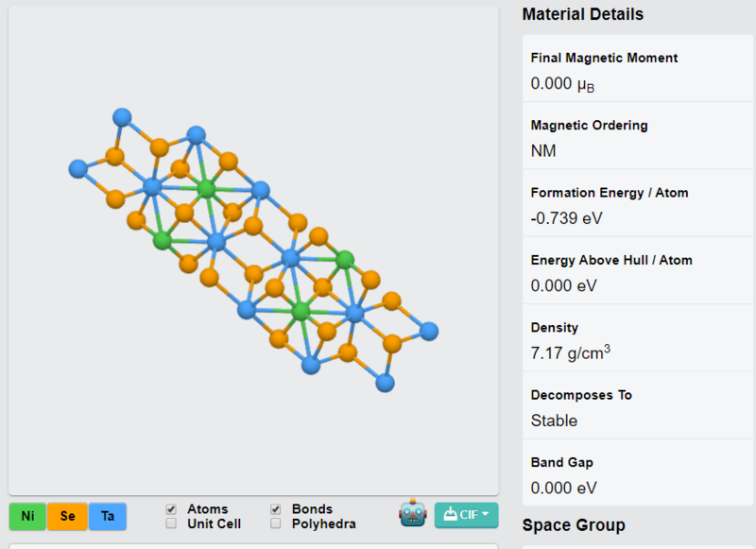
Task: Select the orange Se element swatch
Action: tap(67, 516)
